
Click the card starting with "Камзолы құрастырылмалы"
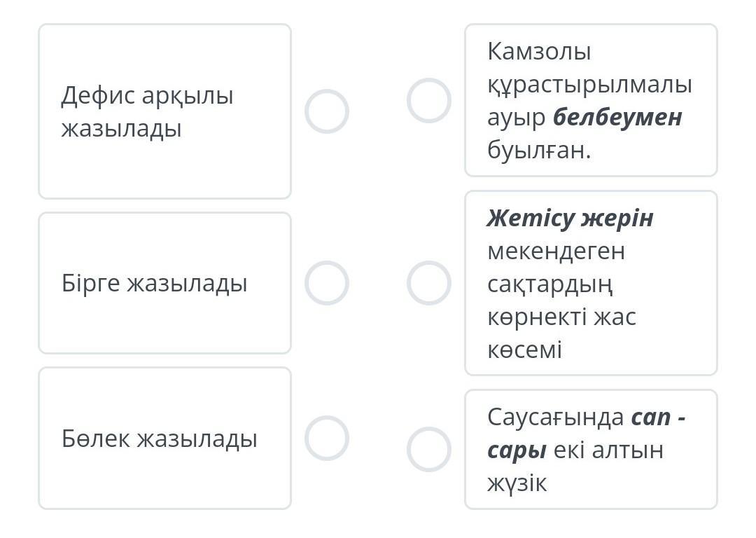(591, 100)
